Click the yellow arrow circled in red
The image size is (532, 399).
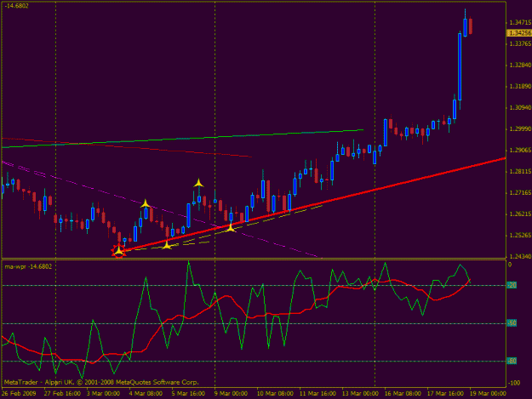point(118,251)
